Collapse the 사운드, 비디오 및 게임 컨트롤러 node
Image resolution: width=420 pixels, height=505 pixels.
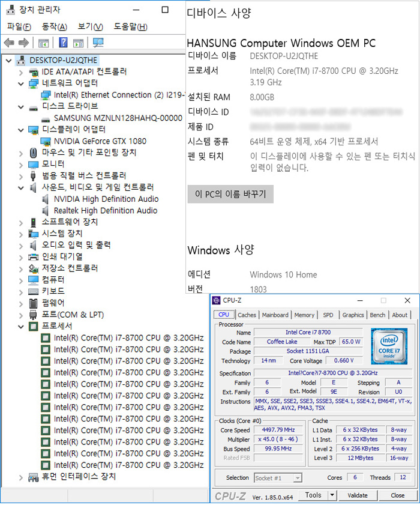(21, 188)
